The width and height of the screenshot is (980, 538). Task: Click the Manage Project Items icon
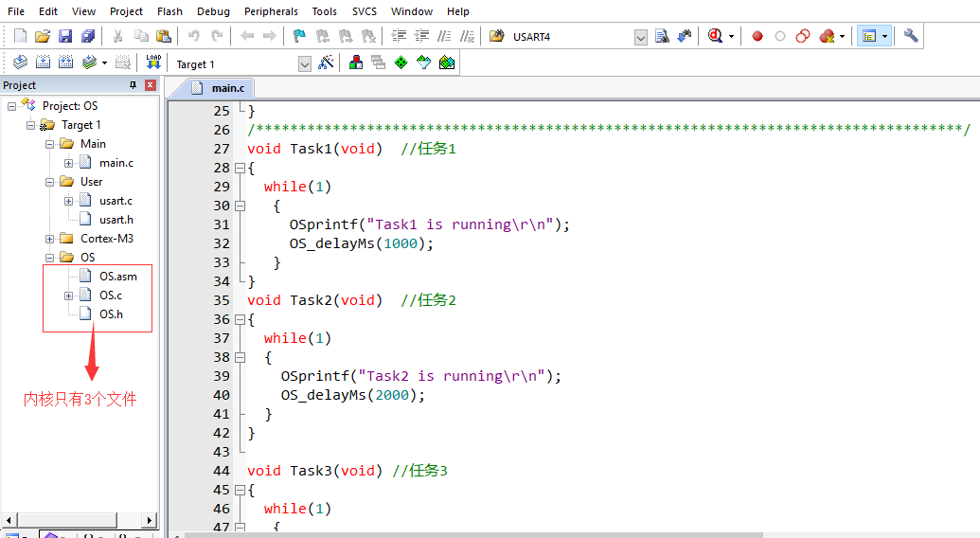[x=356, y=63]
